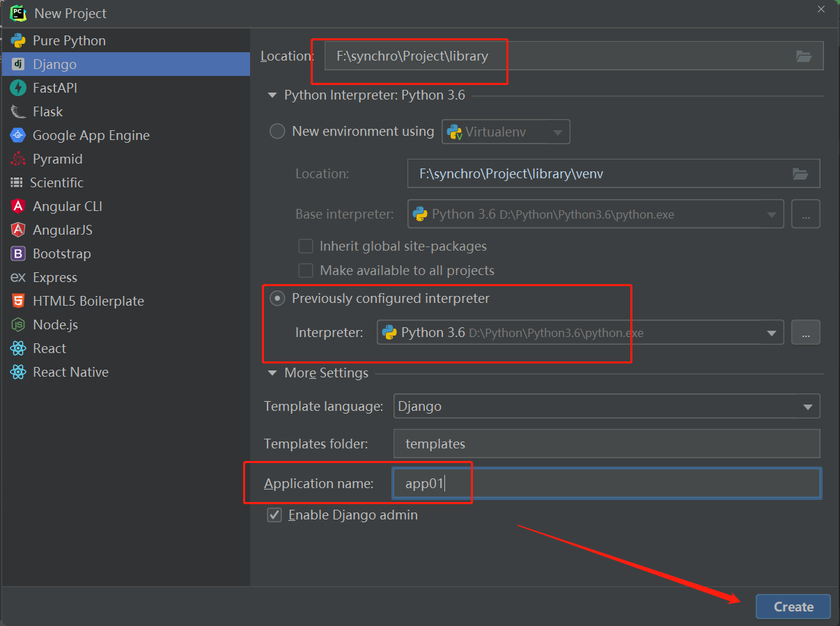Click the FastAPI lightning icon
This screenshot has height=626, width=840.
coord(18,88)
